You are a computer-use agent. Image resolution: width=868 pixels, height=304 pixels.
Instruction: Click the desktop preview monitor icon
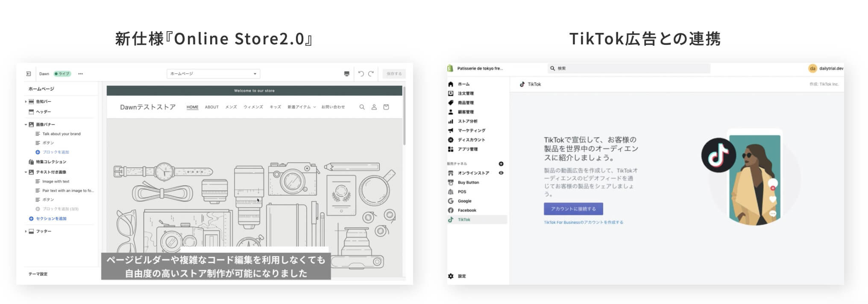click(x=346, y=74)
